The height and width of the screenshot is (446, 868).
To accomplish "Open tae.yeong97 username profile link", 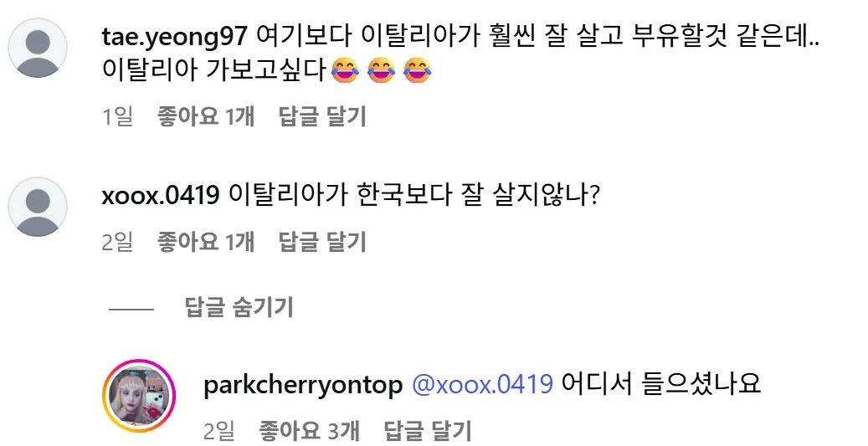I will pyautogui.click(x=174, y=37).
